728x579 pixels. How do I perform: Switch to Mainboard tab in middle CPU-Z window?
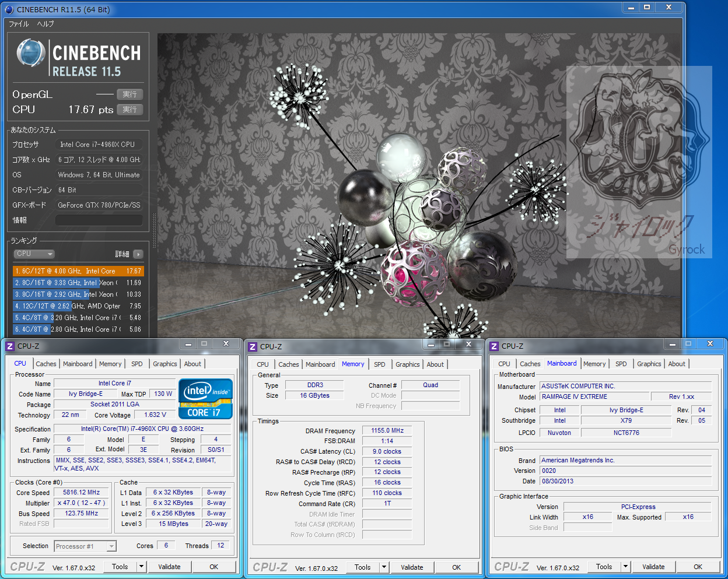click(320, 364)
